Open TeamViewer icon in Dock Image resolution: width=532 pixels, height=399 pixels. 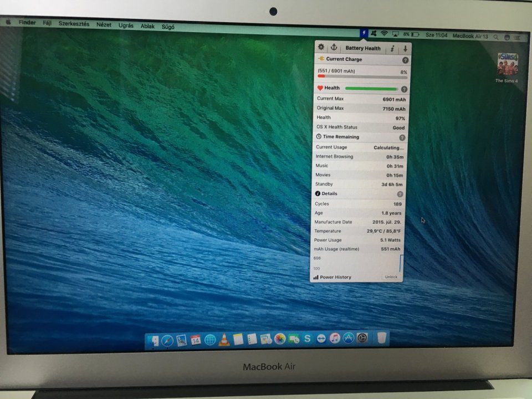[x=321, y=339]
